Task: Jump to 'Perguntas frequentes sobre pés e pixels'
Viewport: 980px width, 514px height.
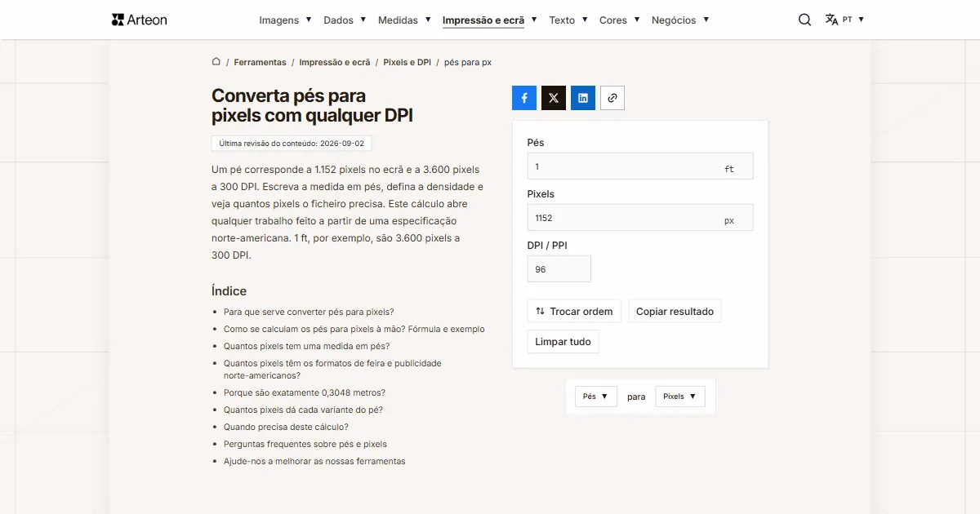Action: [x=305, y=444]
